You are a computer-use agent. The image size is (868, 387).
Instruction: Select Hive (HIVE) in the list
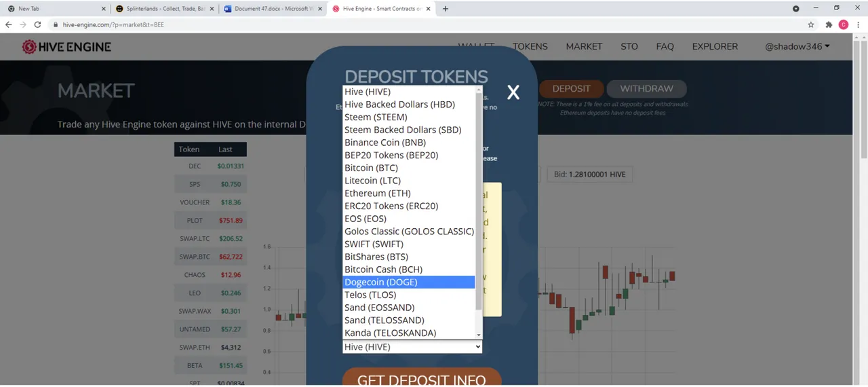[409, 92]
